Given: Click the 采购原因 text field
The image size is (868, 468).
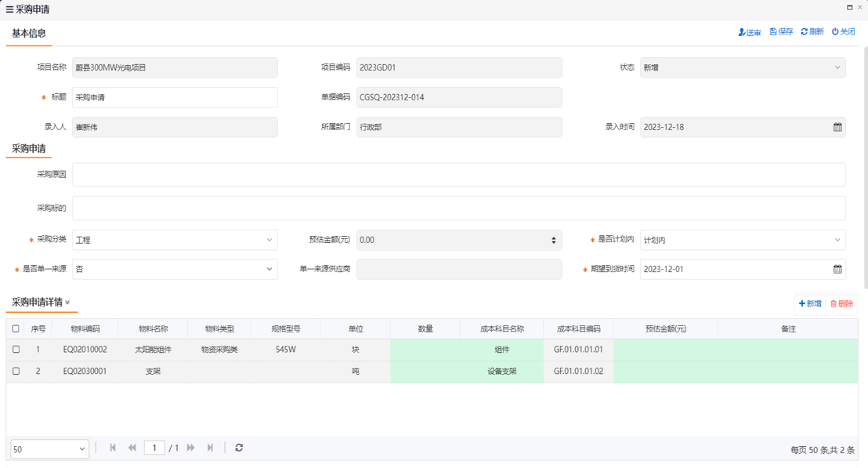Looking at the screenshot, I should point(459,175).
